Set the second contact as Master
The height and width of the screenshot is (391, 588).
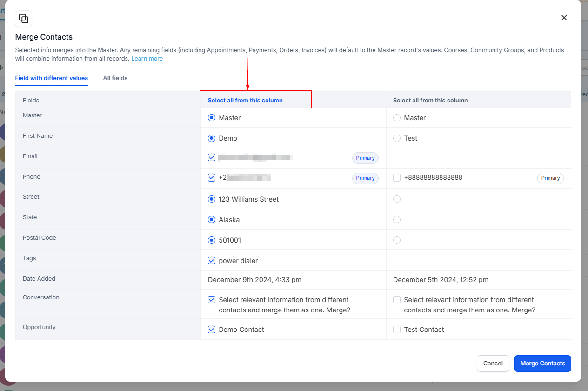pyautogui.click(x=397, y=118)
